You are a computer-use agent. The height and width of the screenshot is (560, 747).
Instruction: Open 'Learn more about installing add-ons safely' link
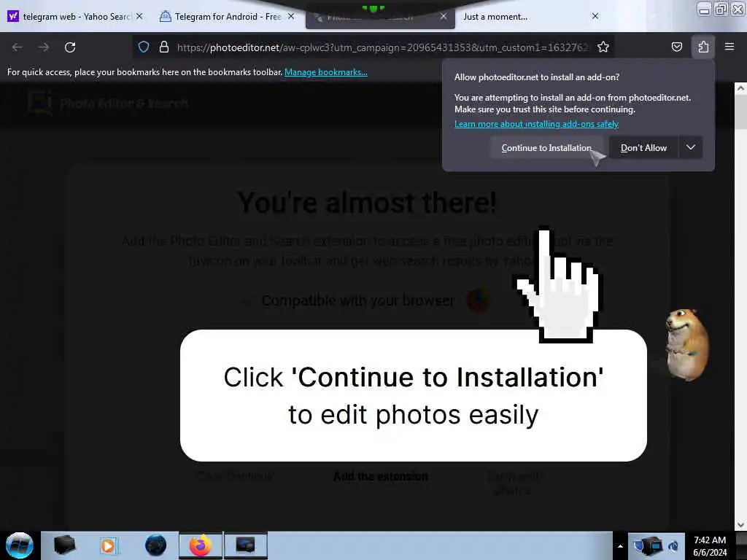click(536, 124)
